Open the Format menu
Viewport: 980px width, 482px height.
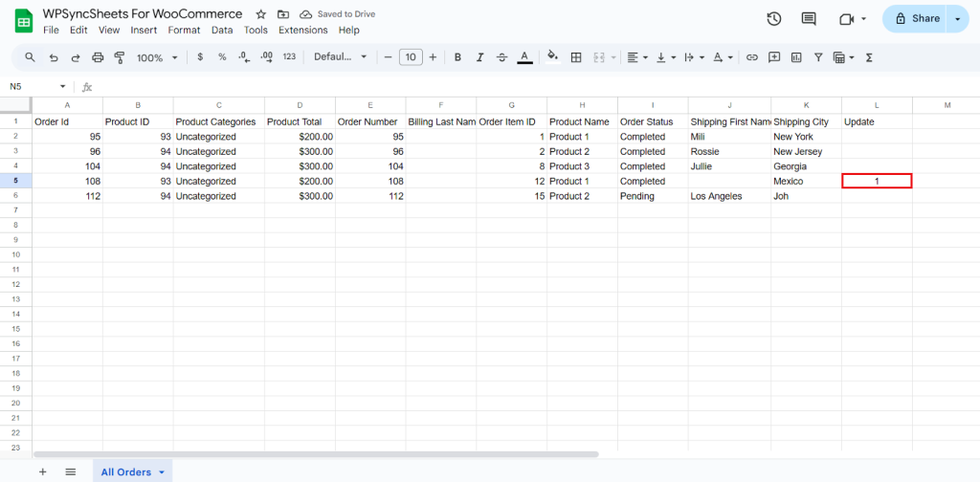point(185,30)
